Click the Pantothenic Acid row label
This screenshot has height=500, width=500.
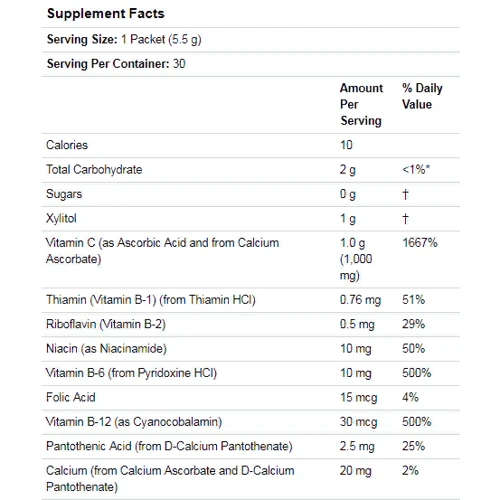click(x=169, y=446)
